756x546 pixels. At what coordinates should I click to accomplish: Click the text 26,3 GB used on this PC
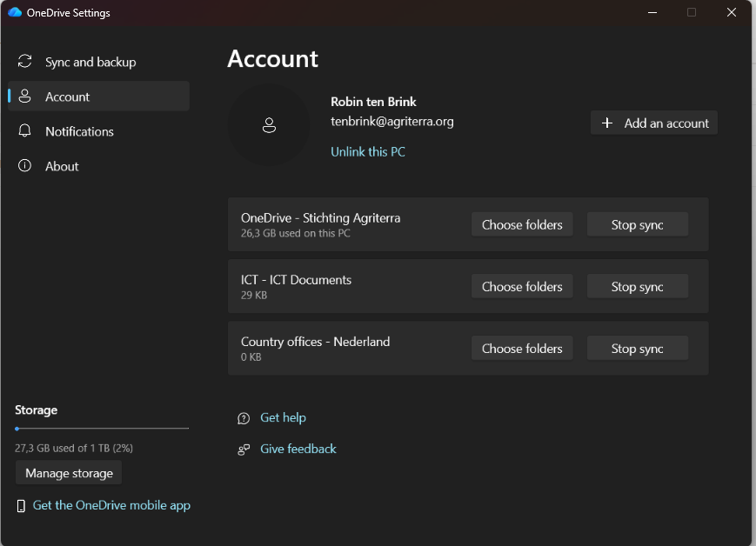[296, 233]
